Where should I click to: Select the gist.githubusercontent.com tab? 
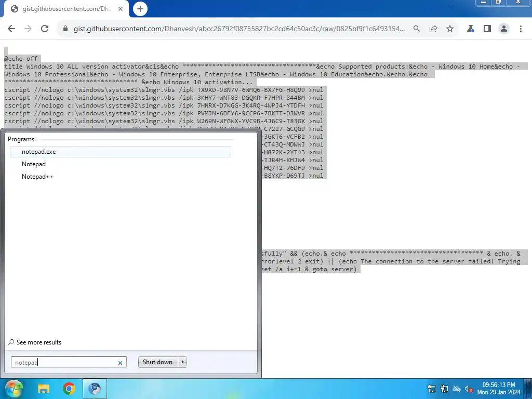pyautogui.click(x=66, y=9)
